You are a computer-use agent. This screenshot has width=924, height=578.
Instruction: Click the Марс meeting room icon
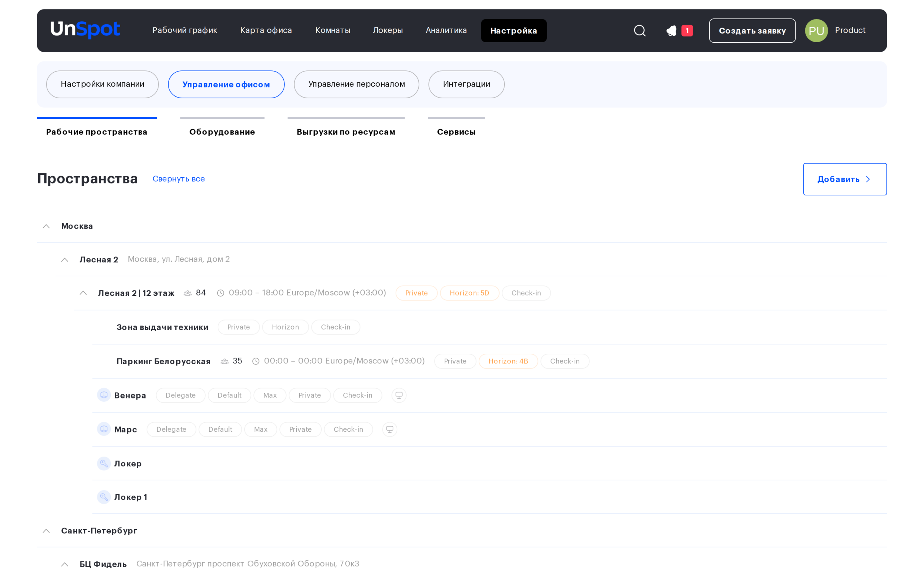click(x=104, y=429)
